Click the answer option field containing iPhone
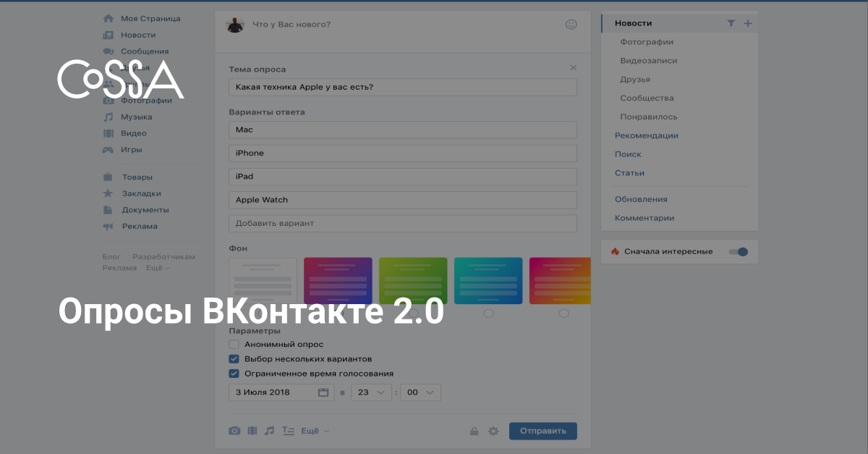 click(x=403, y=154)
